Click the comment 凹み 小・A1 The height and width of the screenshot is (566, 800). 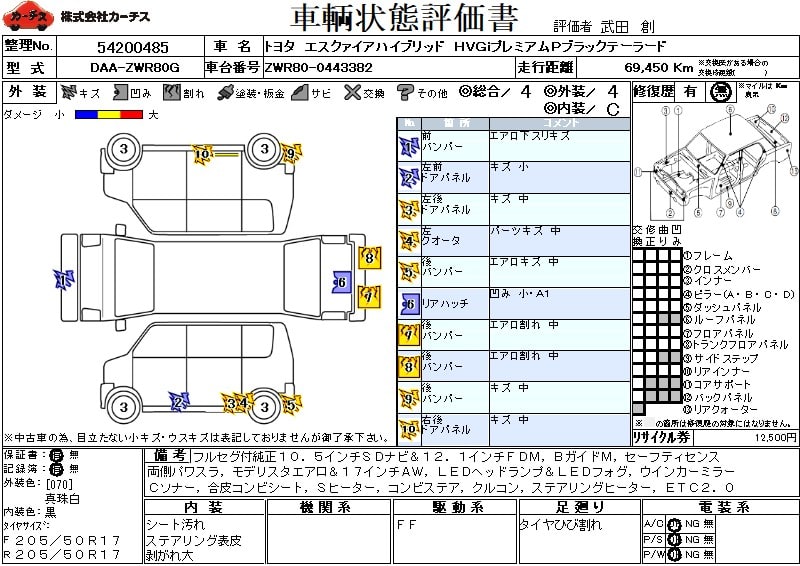coord(519,293)
